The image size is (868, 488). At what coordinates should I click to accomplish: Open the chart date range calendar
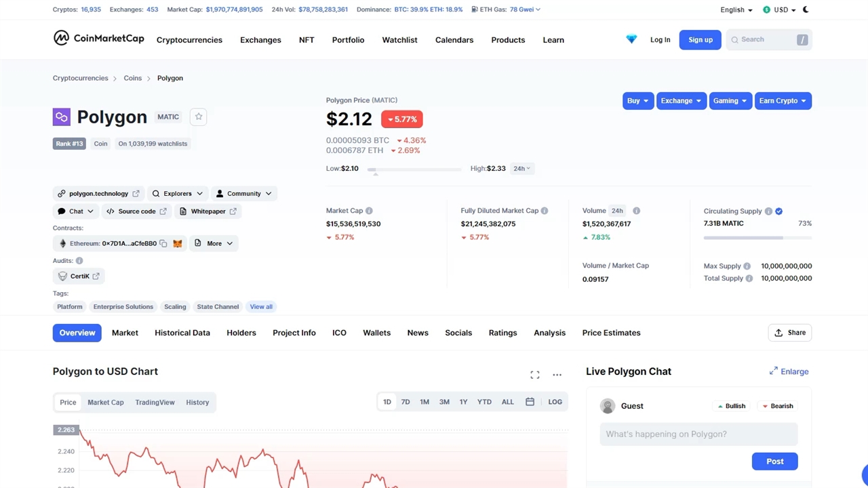click(530, 402)
